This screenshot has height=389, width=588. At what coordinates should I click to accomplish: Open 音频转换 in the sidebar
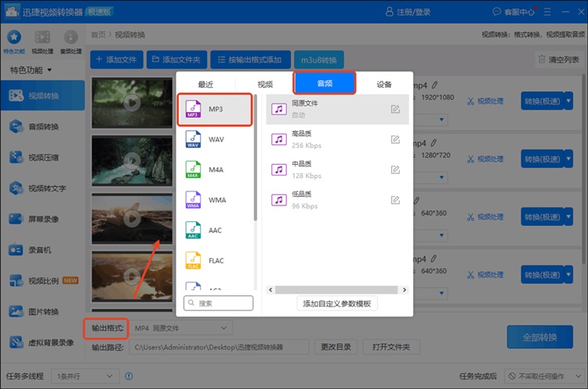click(42, 127)
